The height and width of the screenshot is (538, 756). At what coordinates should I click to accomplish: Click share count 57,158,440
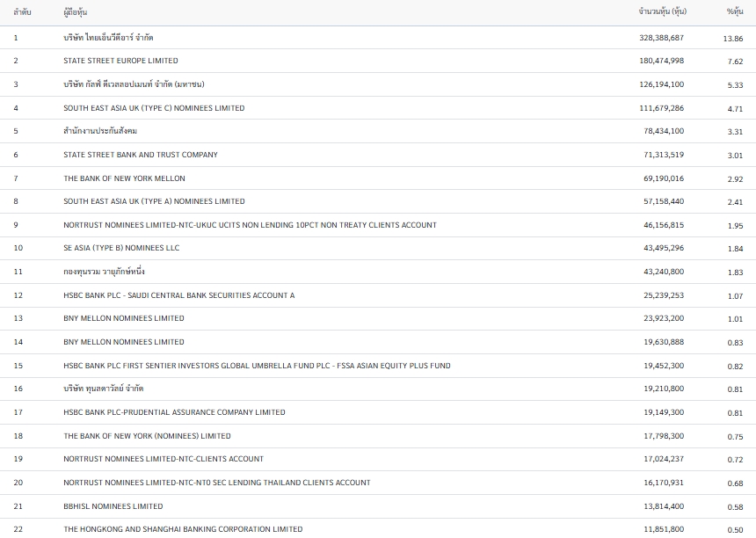[664, 201]
